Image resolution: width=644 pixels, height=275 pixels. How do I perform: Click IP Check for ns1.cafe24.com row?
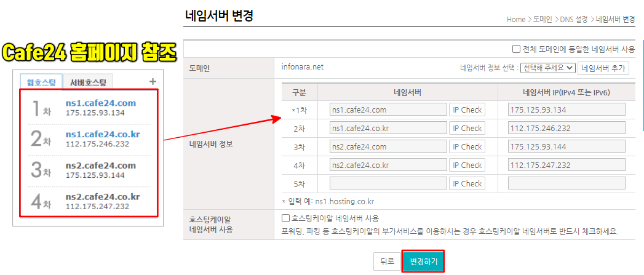(467, 110)
